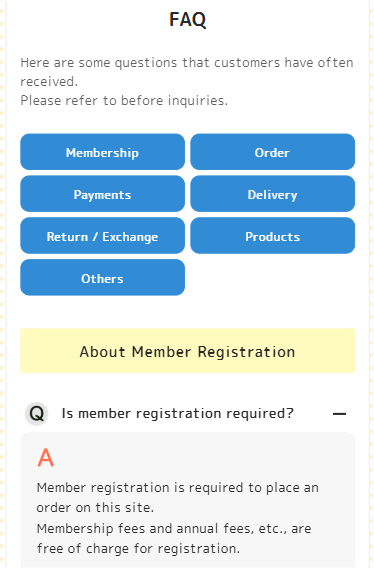Click the yellow dotted right page border

(x=371, y=284)
